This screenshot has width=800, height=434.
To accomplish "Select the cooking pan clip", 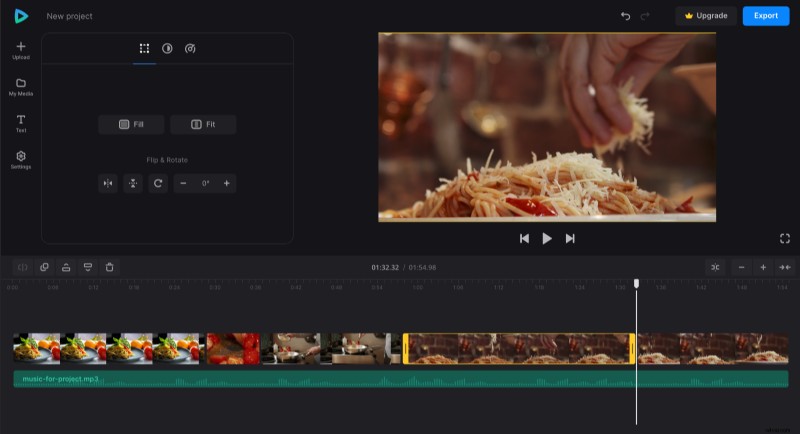I will [x=331, y=349].
